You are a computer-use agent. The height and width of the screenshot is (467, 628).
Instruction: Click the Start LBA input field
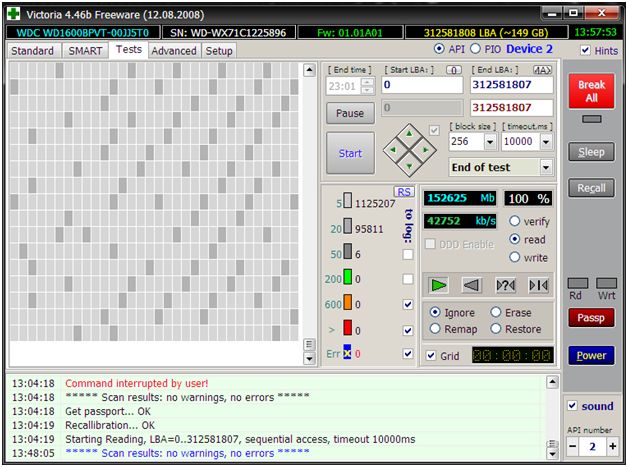click(x=422, y=85)
